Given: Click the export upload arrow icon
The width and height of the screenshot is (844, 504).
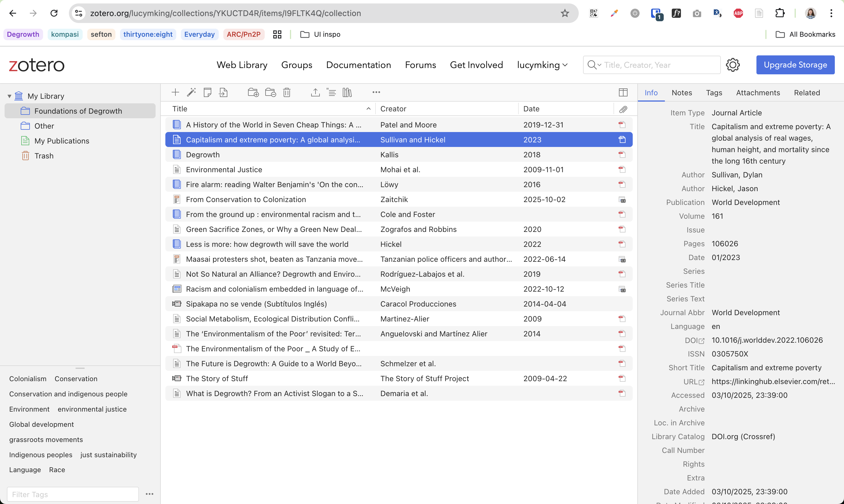Looking at the screenshot, I should (x=315, y=92).
